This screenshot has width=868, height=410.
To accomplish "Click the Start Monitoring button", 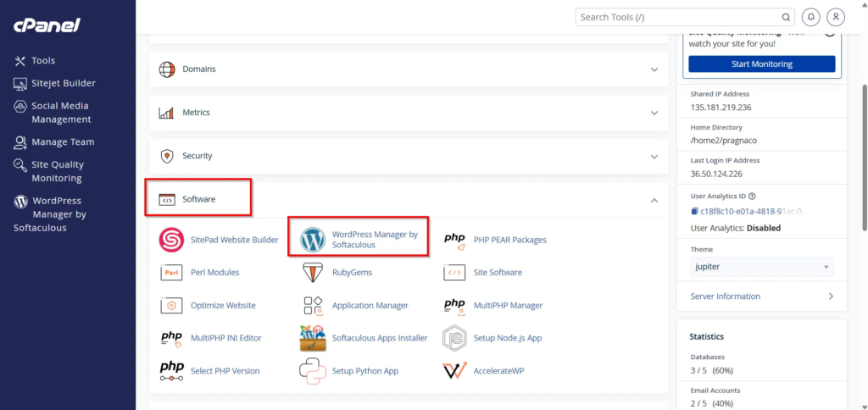I will coord(762,64).
